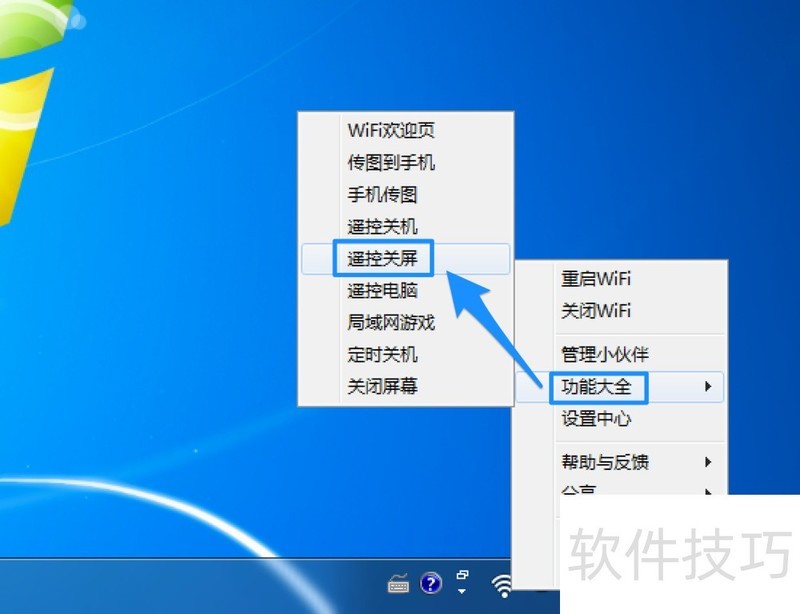
Task: Open the blue help question-mark tray icon
Action: coord(431,583)
